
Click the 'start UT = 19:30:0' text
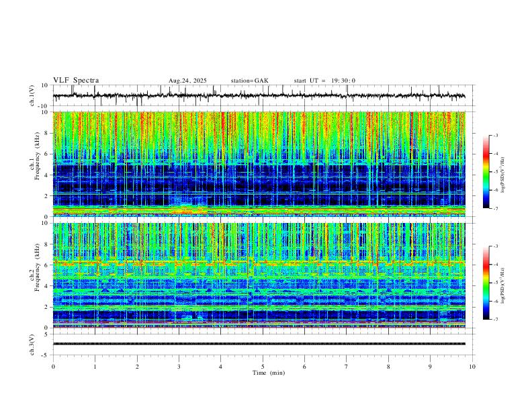[x=324, y=81]
